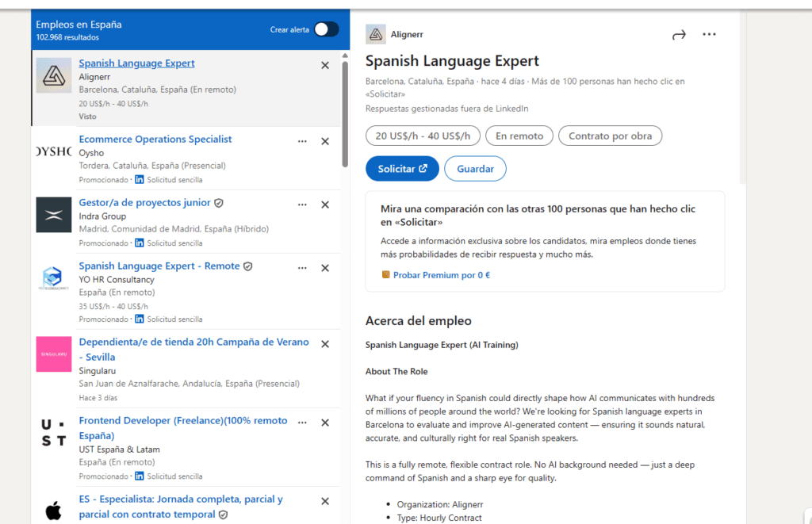Open the ES - Especialista Apple job
812x524 pixels.
coord(181,507)
